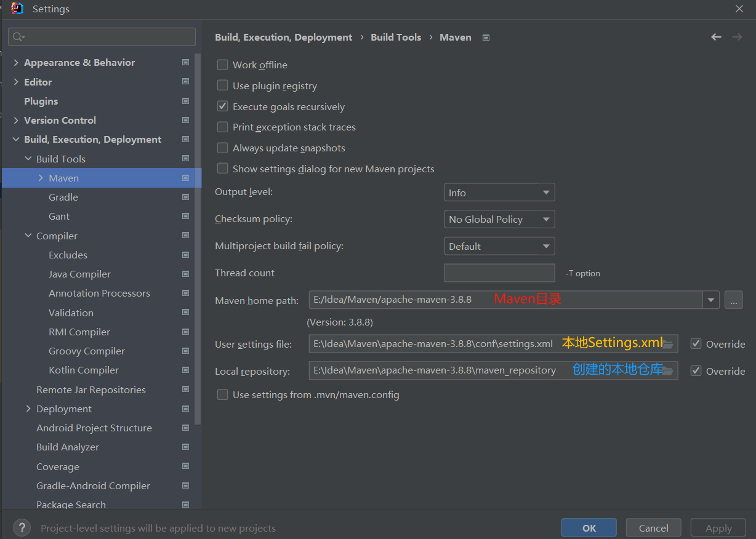Click the Maven home path browse button
Image resolution: width=756 pixels, height=539 pixels.
click(733, 300)
